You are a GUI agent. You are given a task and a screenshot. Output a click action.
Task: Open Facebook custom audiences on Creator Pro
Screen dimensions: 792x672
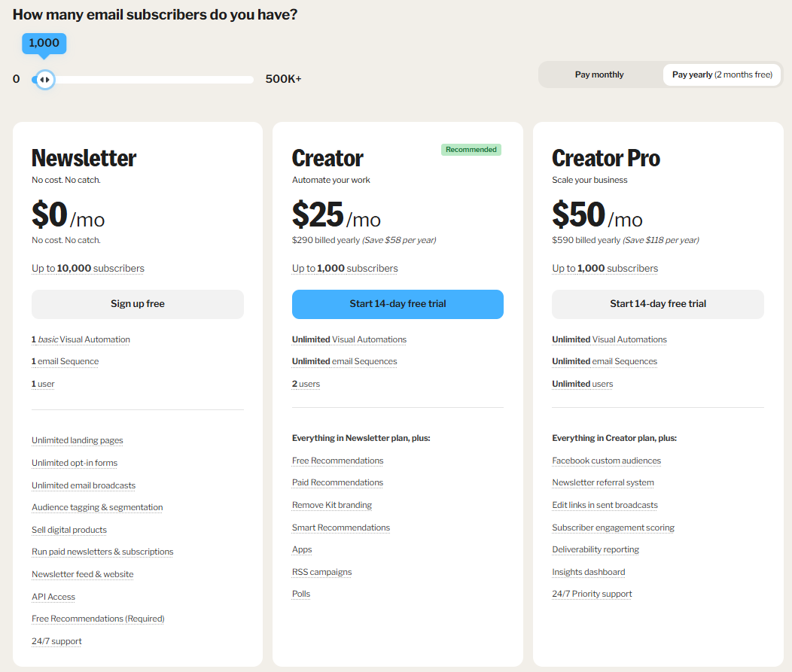click(607, 460)
